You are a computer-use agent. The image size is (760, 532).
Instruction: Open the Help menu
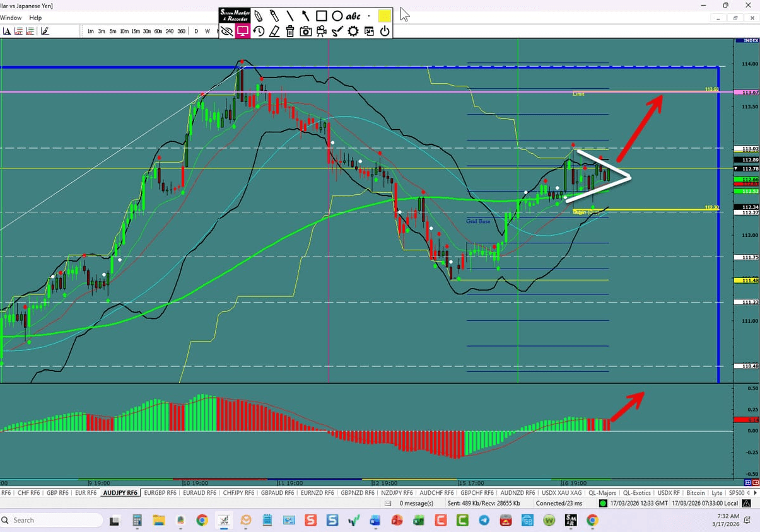[x=35, y=18]
